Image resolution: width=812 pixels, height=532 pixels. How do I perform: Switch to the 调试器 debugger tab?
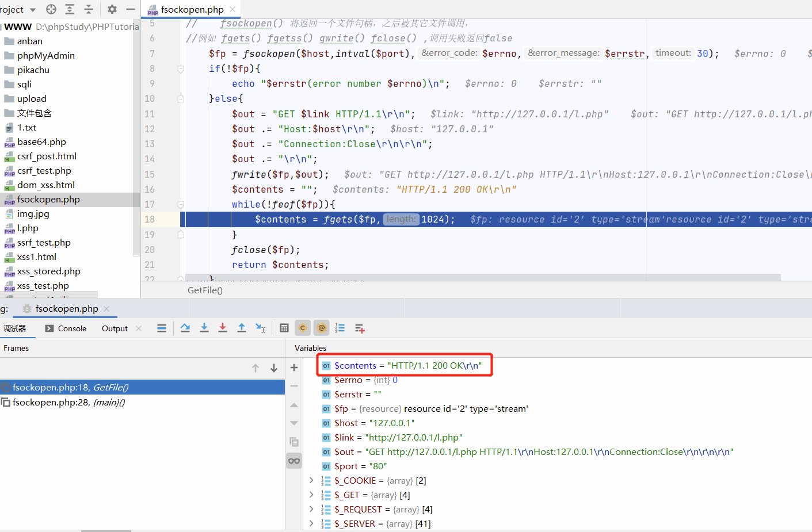click(15, 328)
